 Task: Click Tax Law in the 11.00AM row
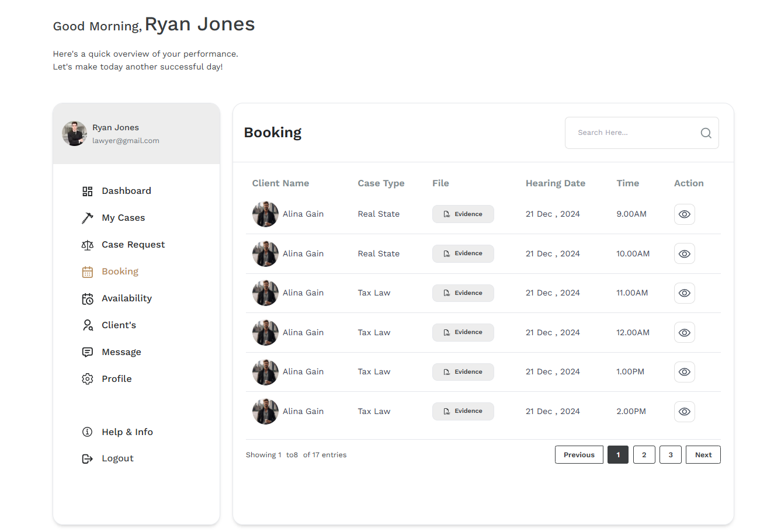tap(374, 293)
